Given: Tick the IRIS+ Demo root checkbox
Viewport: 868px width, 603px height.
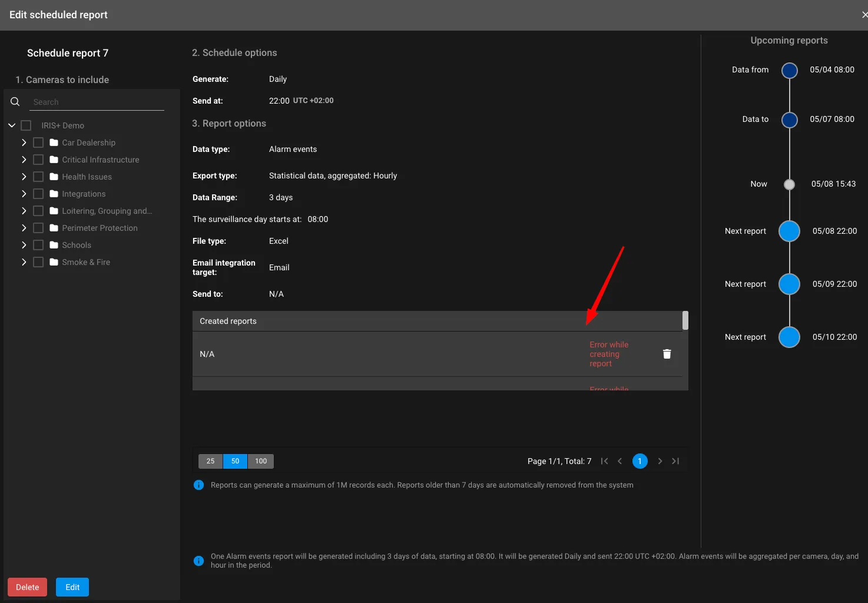Looking at the screenshot, I should click(x=26, y=125).
